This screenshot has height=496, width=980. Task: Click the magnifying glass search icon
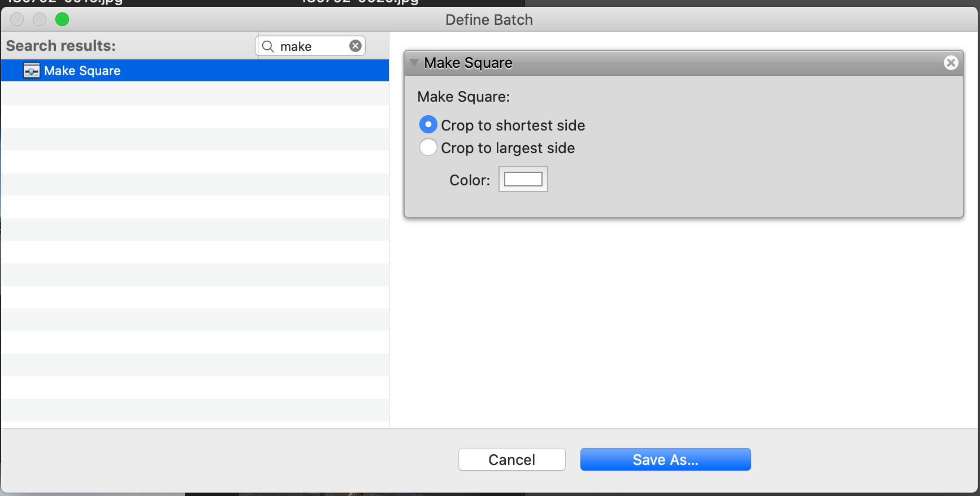coord(268,46)
